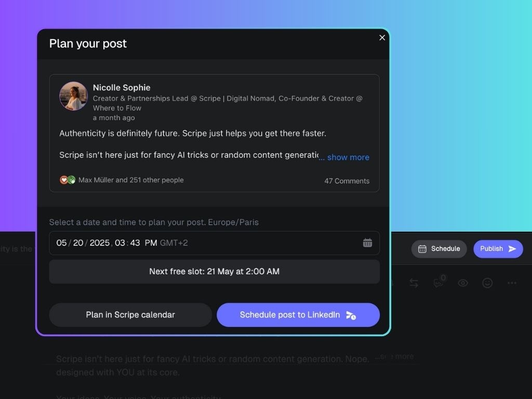Click Schedule post to LinkedIn button

(x=298, y=315)
